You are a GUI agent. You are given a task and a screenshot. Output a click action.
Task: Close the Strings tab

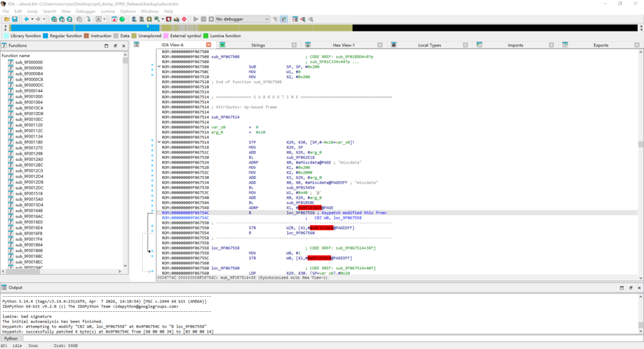point(294,45)
